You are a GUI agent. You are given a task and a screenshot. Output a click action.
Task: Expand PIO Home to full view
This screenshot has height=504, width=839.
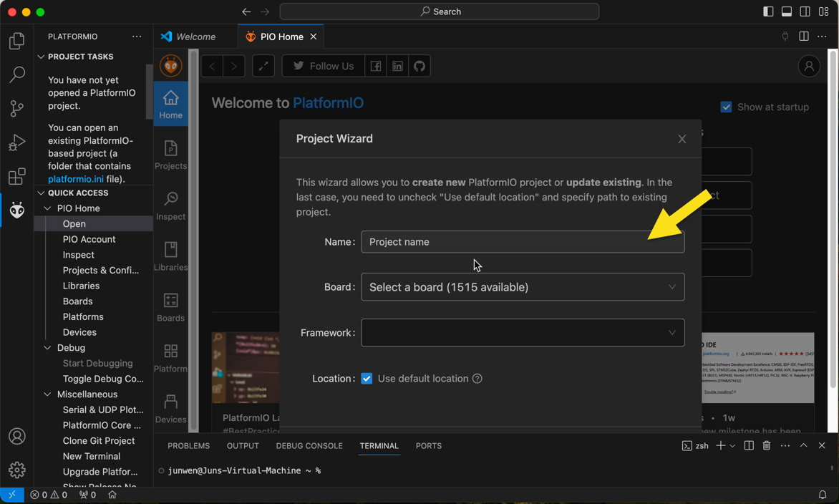(263, 66)
